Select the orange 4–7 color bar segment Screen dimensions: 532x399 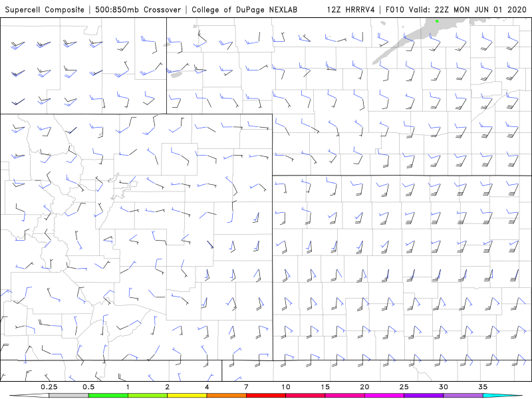click(226, 396)
